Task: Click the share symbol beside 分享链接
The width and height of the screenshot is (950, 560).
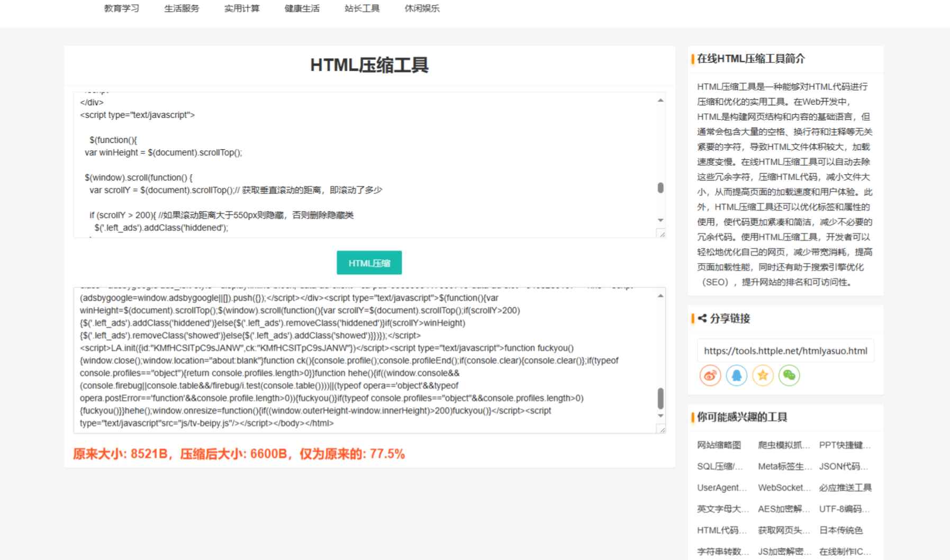Action: pyautogui.click(x=701, y=319)
